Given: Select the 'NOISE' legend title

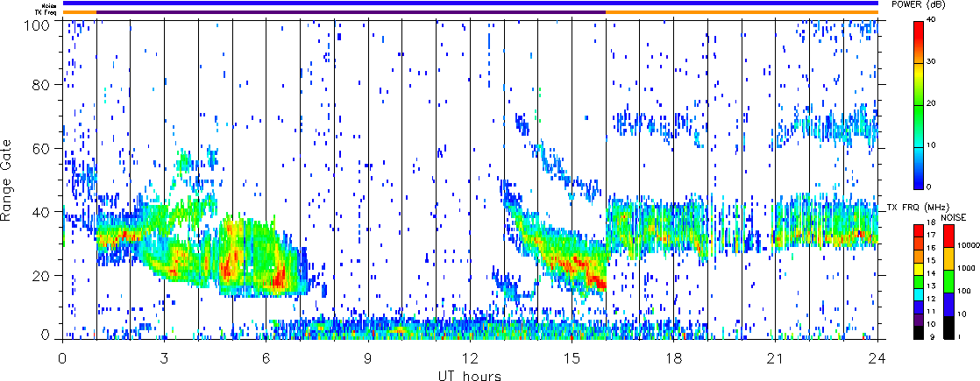Looking at the screenshot, I should [x=955, y=218].
